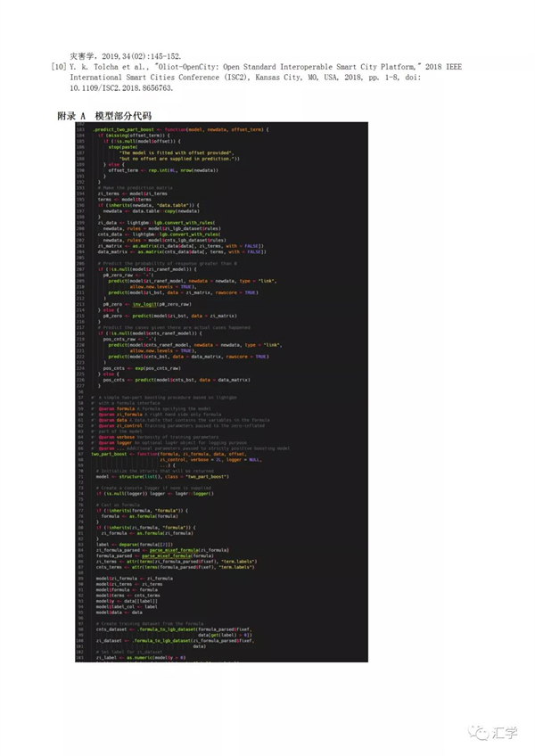Click the reference number '[10]'
Viewport: 535px width, 756px height.
pyautogui.click(x=58, y=67)
